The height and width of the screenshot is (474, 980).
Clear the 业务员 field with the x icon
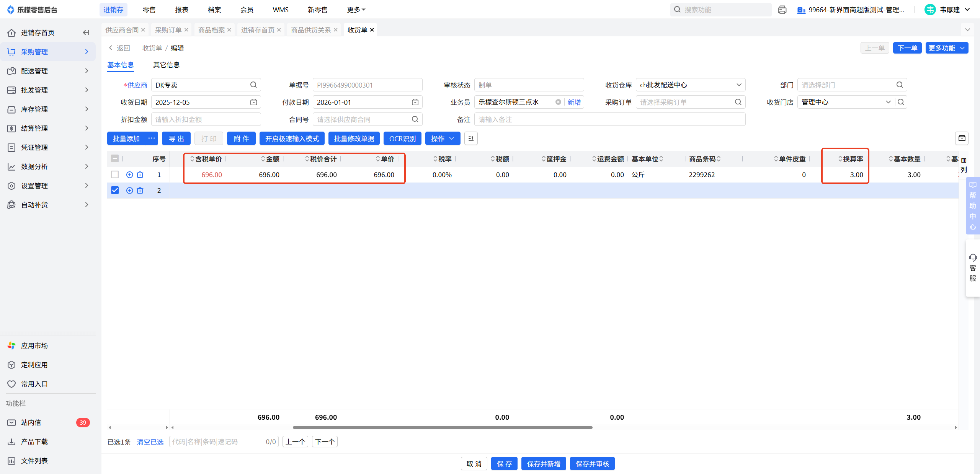[x=558, y=102]
